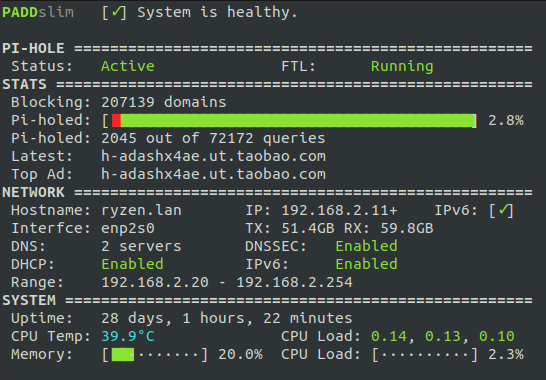Image resolution: width=546 pixels, height=380 pixels.
Task: Select the FTL 'Running' value
Action: pyautogui.click(x=402, y=67)
